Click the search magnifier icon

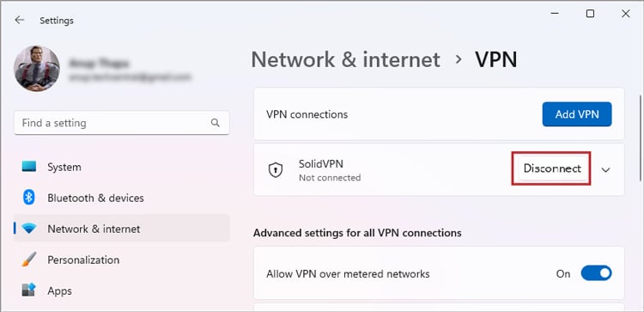pyautogui.click(x=216, y=123)
